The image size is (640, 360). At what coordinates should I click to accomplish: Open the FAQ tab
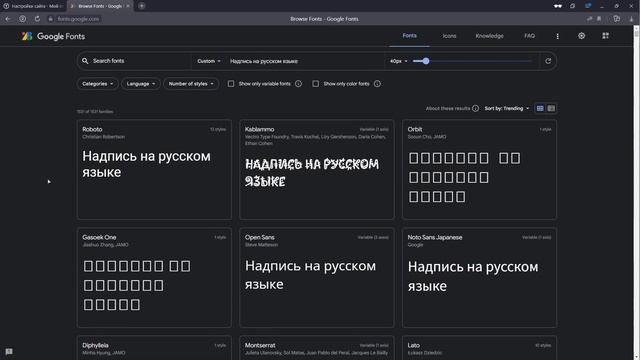(x=529, y=36)
